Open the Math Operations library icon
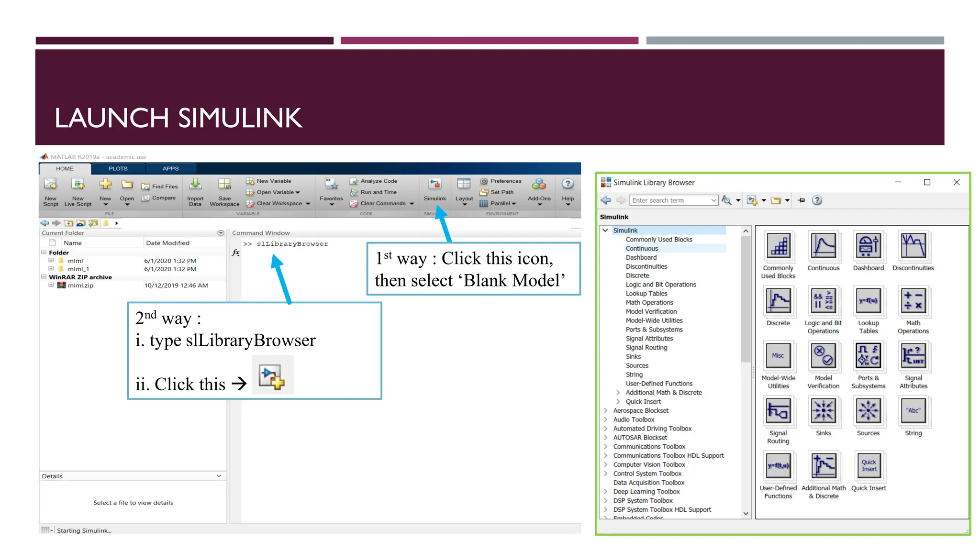Viewport: 980px width, 551px height. (913, 301)
